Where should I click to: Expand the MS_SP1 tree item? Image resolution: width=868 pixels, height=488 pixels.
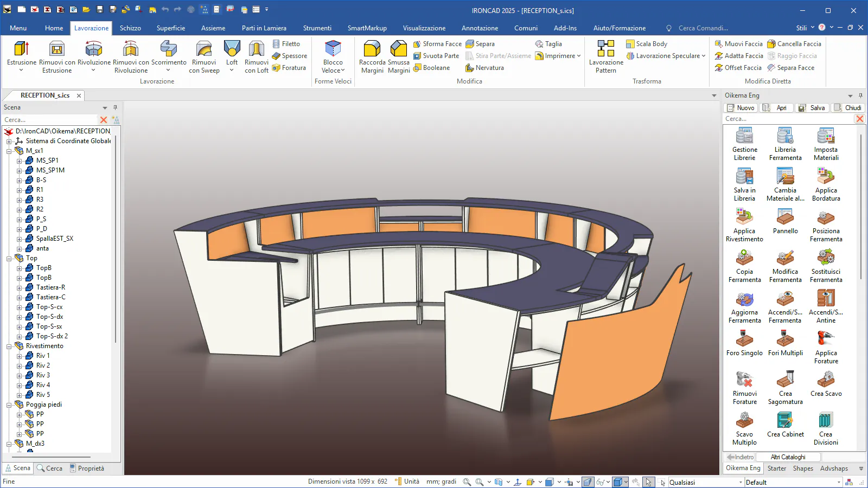19,160
